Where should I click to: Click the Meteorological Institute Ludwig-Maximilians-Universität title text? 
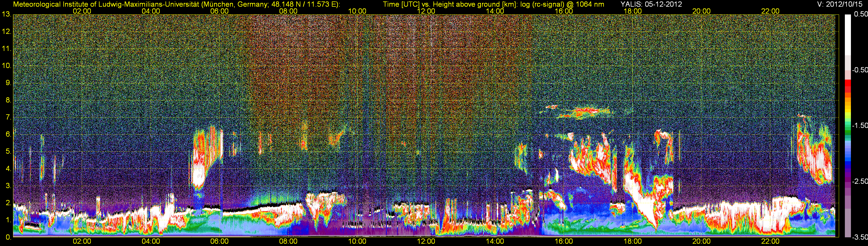tap(176, 4)
